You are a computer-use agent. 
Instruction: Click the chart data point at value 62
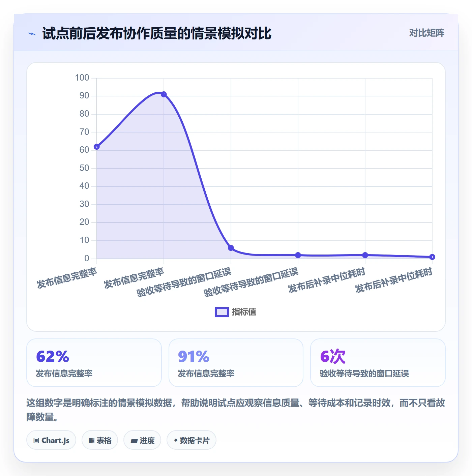coord(97,147)
